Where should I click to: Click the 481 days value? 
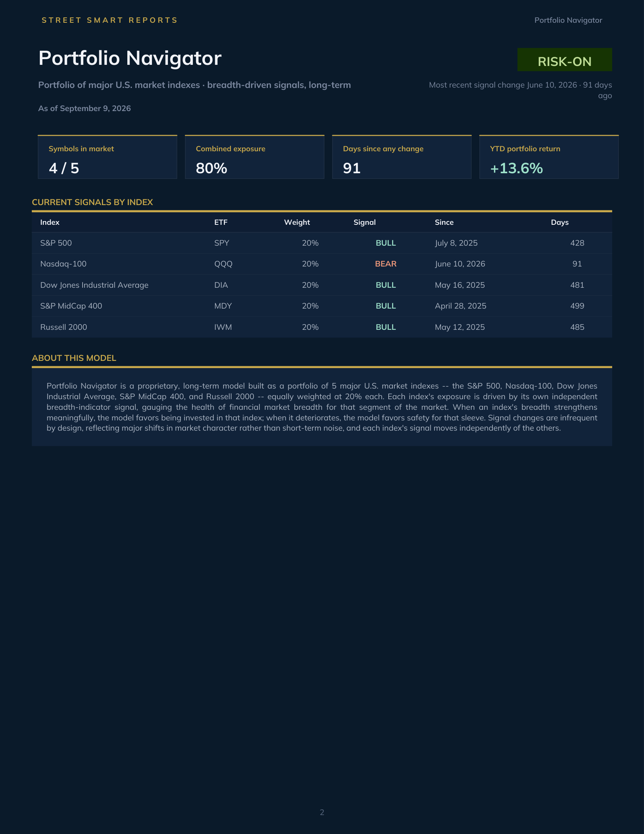(x=577, y=285)
